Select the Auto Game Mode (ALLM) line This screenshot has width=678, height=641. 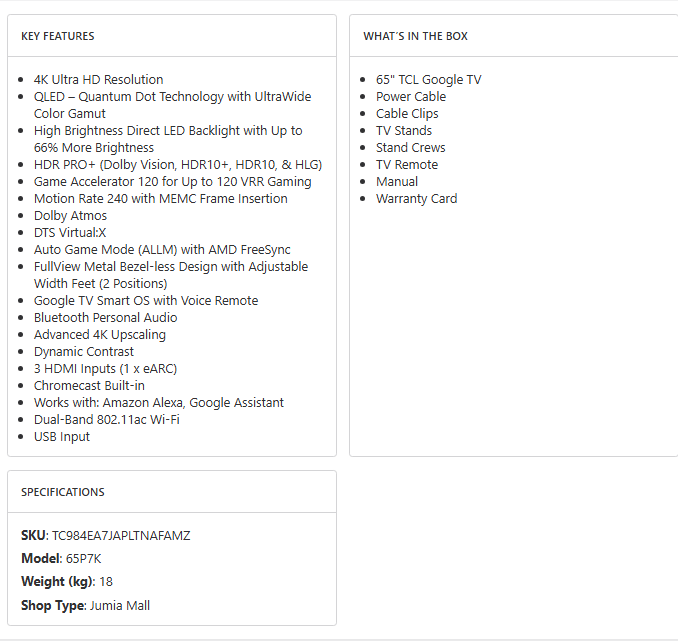pyautogui.click(x=161, y=249)
